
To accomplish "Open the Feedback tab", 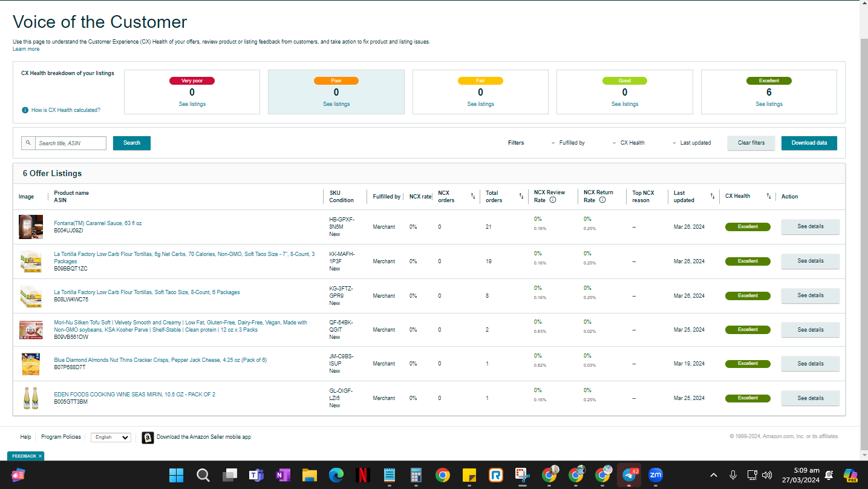I will coord(24,456).
